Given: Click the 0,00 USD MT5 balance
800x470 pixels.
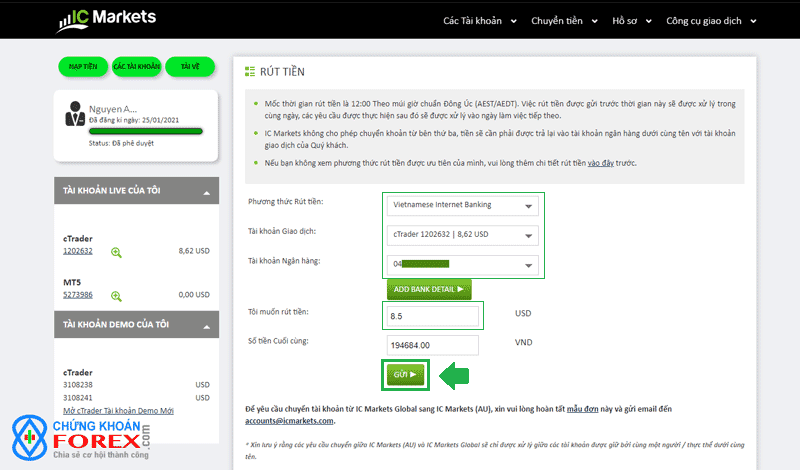Looking at the screenshot, I should 194,295.
